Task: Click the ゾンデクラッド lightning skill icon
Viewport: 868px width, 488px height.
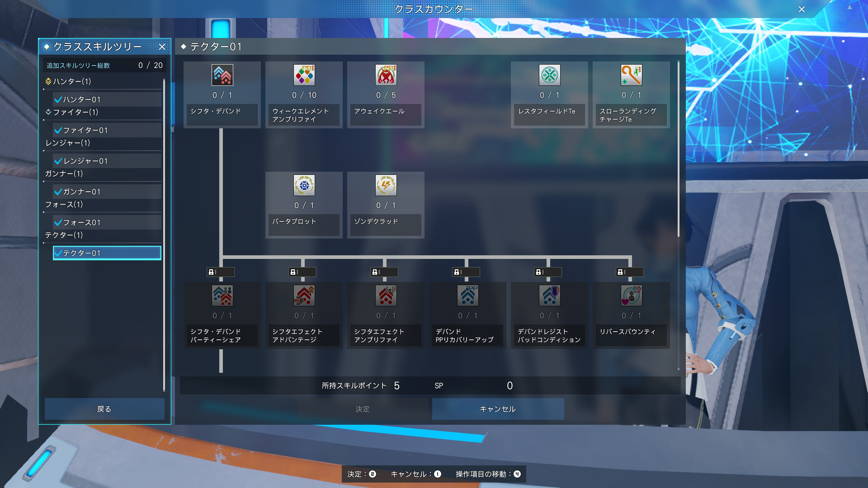Action: 386,185
